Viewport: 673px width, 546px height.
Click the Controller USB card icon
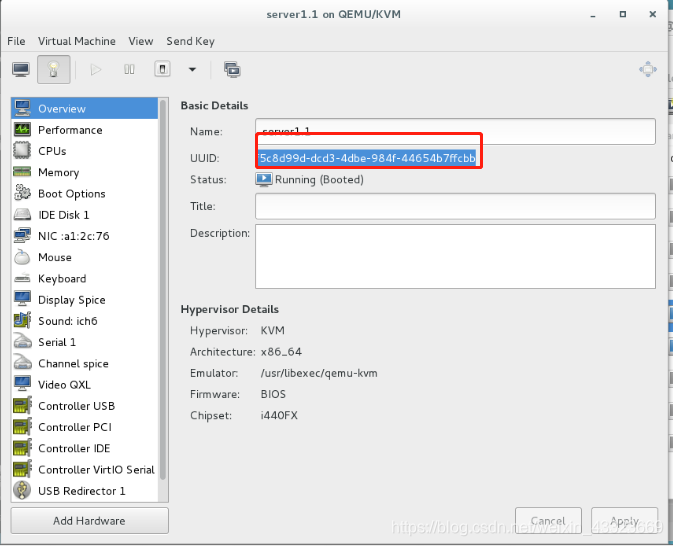point(22,405)
